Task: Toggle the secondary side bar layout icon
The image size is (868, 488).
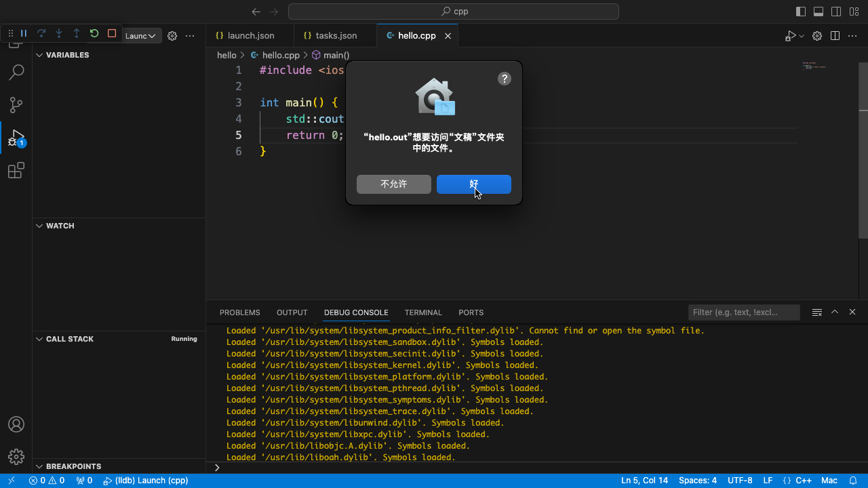Action: tap(836, 12)
